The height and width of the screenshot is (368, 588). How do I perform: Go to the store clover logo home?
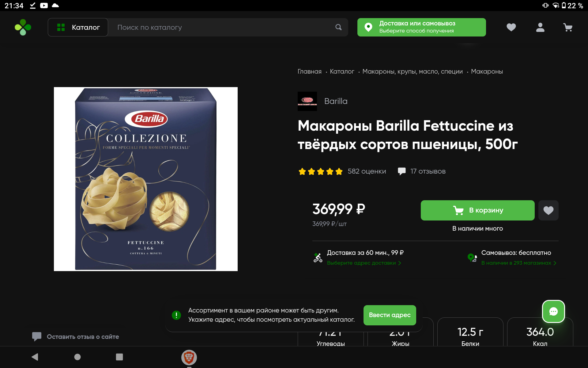pos(23,27)
